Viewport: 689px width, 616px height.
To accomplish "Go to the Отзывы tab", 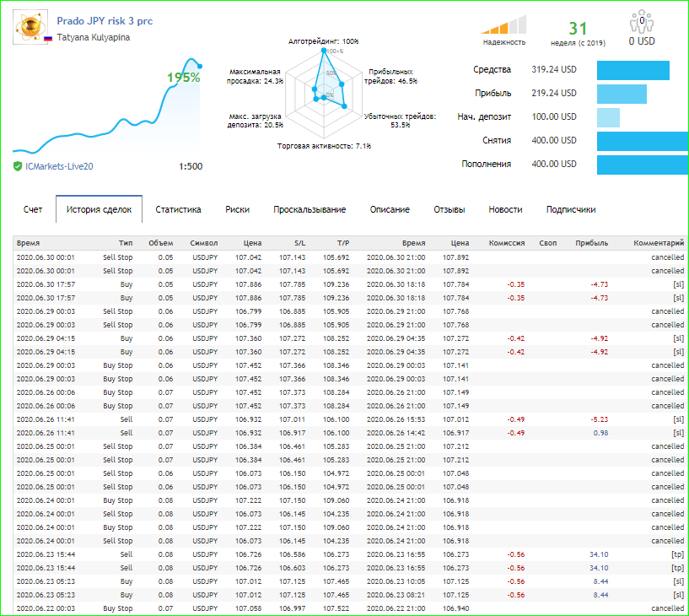I will (x=449, y=209).
